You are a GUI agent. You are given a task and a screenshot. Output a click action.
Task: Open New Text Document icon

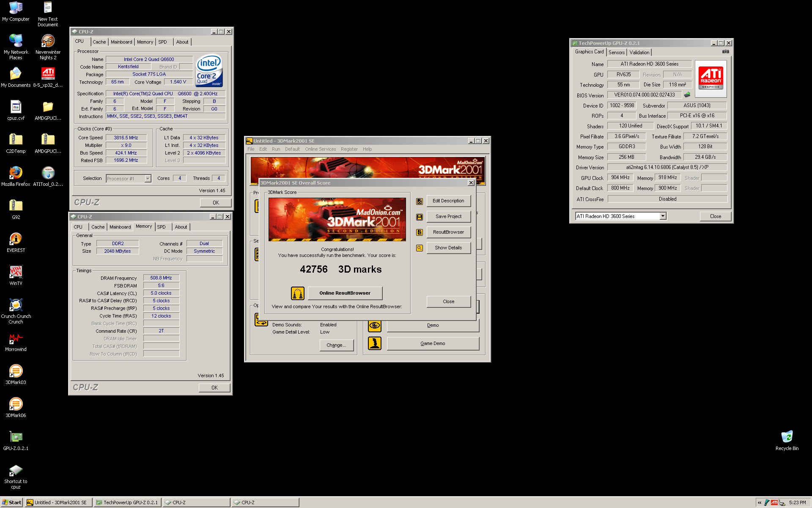coord(48,14)
